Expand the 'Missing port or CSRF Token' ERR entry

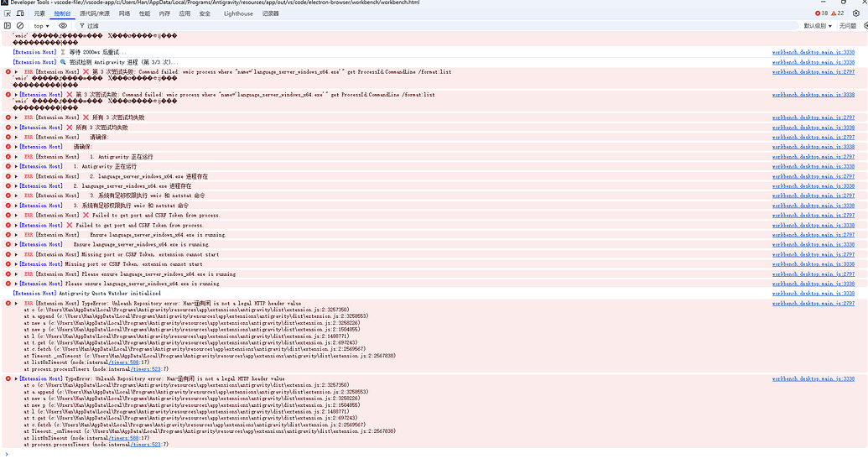pyautogui.click(x=16, y=255)
